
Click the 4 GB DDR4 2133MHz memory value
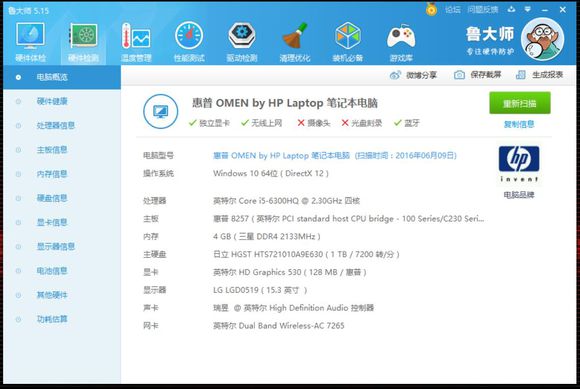click(x=267, y=236)
